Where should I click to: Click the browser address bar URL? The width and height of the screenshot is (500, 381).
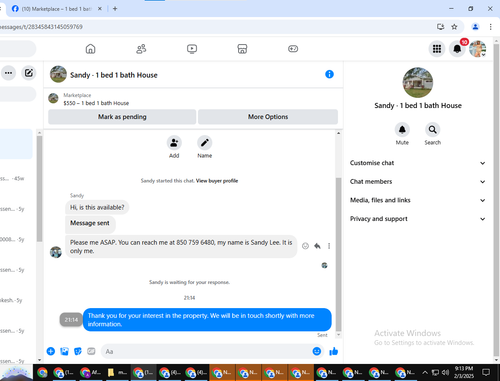(41, 27)
